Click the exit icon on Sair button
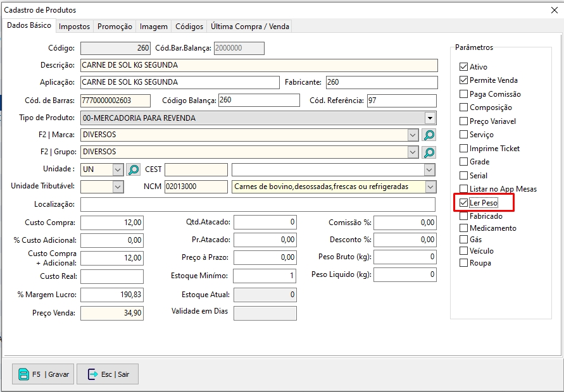Screen dimensions: 564x392 (x=92, y=374)
